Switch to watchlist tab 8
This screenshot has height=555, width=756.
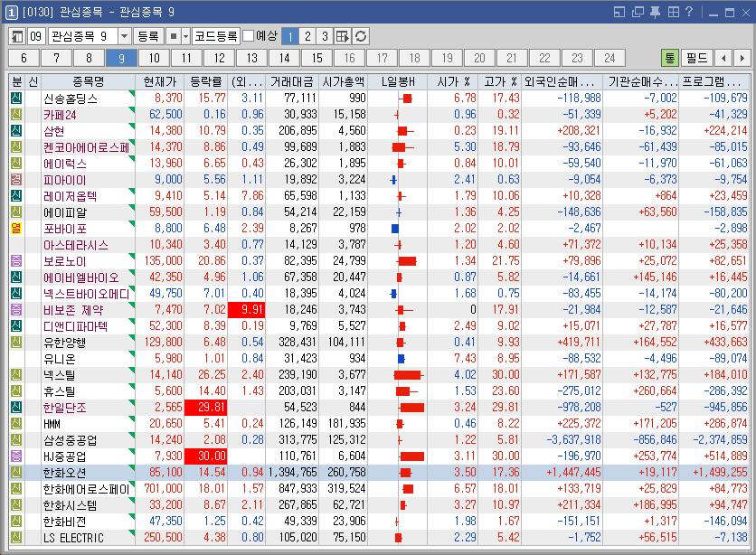pos(89,58)
